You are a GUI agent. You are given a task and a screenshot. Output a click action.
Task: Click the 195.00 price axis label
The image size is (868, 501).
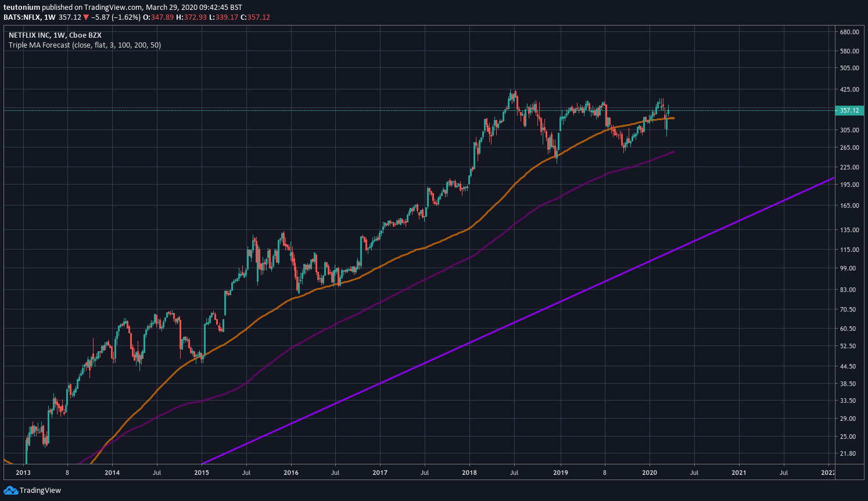click(850, 185)
